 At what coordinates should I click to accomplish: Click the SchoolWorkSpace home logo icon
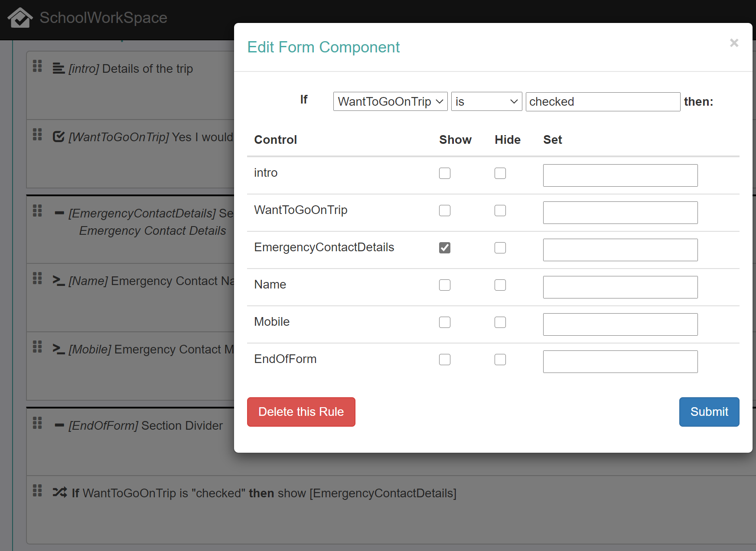coord(20,18)
